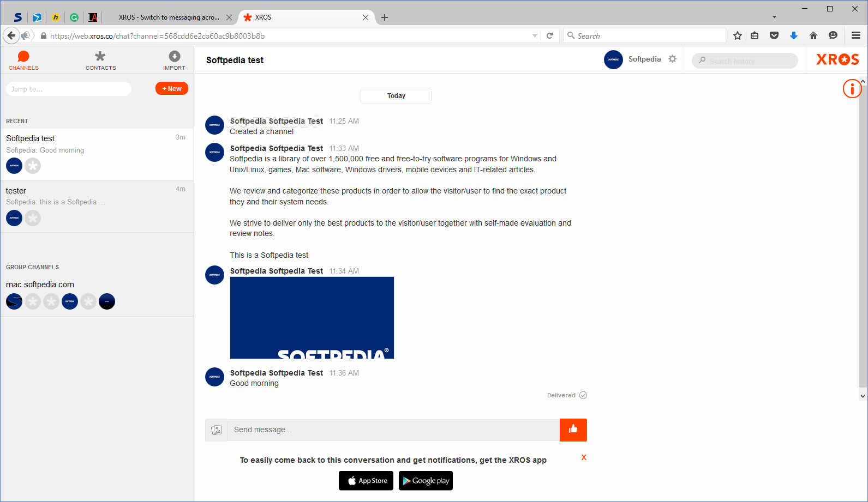Viewport: 868px width, 502px height.
Task: Send a thumbs up like
Action: tap(573, 430)
